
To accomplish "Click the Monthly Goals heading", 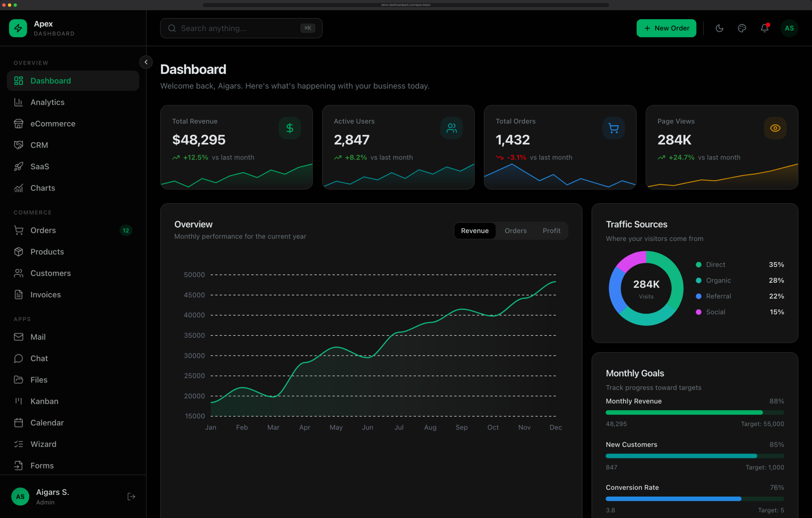I will [x=635, y=373].
